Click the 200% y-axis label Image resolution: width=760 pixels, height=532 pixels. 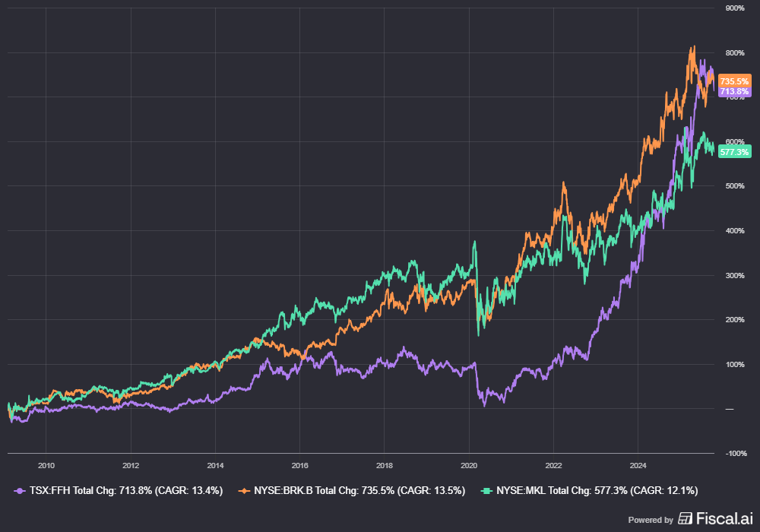(x=735, y=320)
